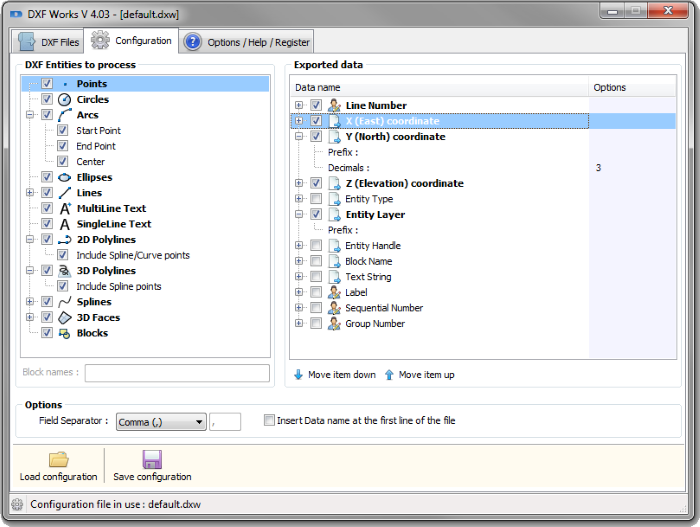700x527 pixels.
Task: Click Move item up
Action: click(420, 375)
